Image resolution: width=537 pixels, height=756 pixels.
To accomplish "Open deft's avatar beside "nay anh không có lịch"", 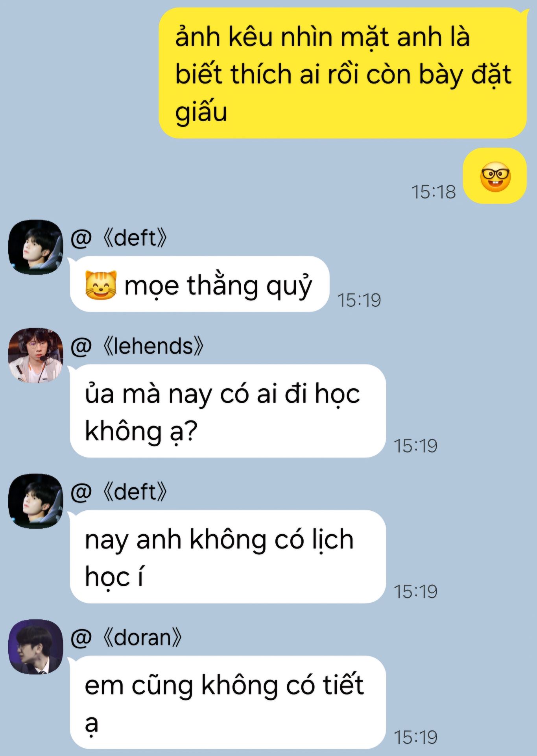I will pyautogui.click(x=36, y=501).
